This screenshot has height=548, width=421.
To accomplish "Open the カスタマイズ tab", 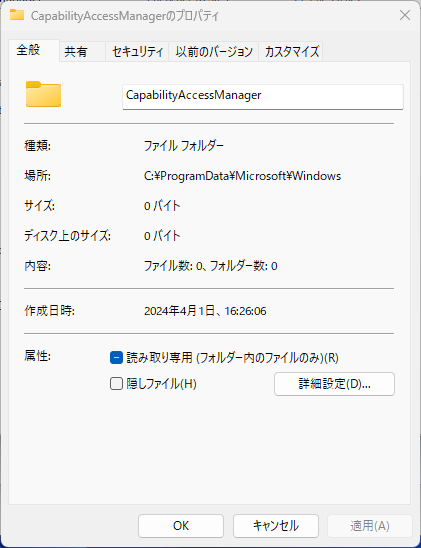I will click(x=291, y=52).
